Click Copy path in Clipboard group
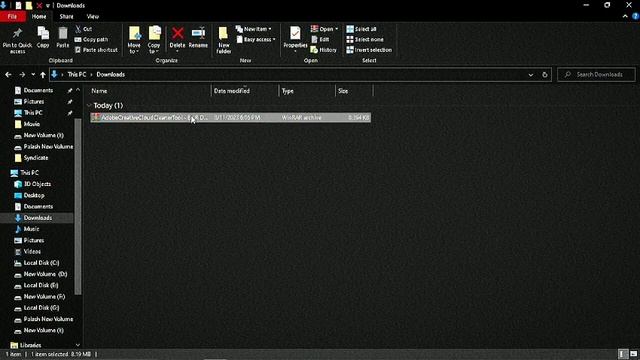 coord(91,40)
